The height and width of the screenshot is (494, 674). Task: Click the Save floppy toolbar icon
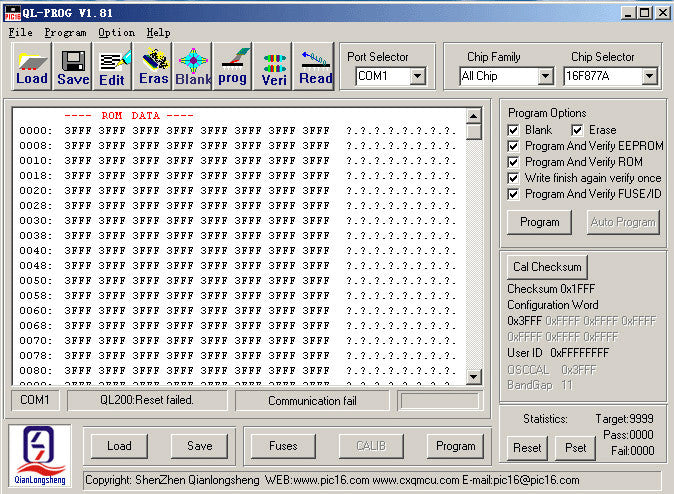73,66
